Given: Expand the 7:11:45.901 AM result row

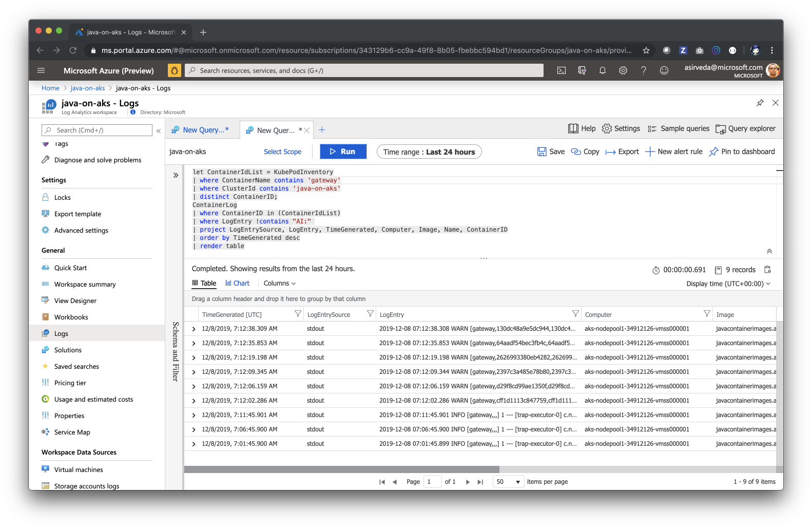Looking at the screenshot, I should (x=194, y=415).
